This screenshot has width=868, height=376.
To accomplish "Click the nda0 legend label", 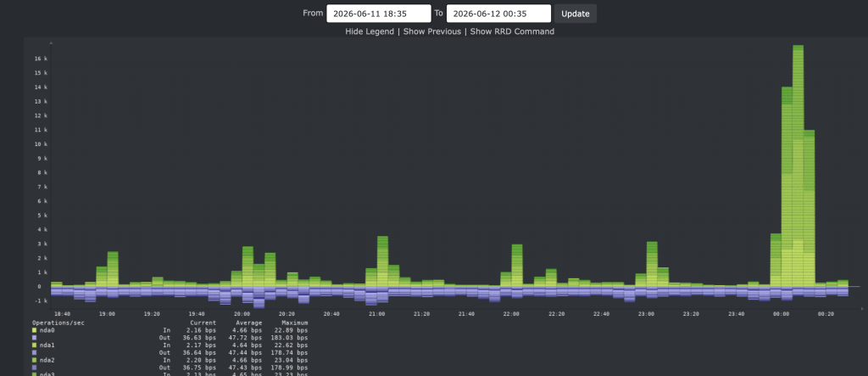I will point(47,330).
